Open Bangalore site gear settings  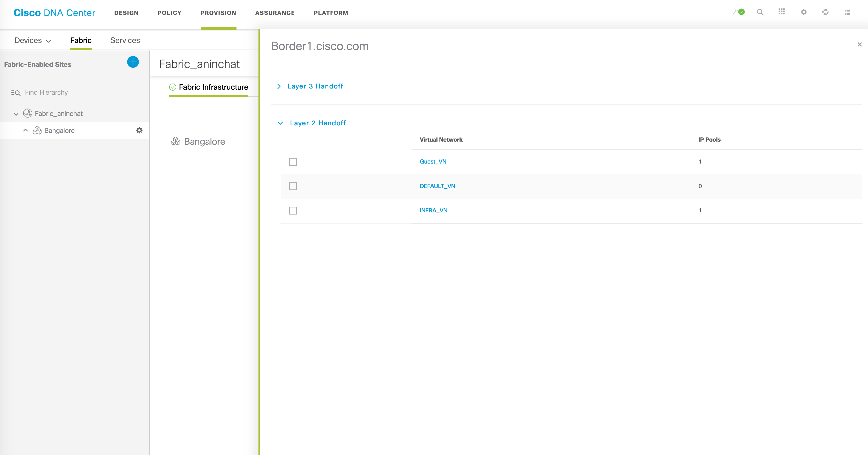139,130
